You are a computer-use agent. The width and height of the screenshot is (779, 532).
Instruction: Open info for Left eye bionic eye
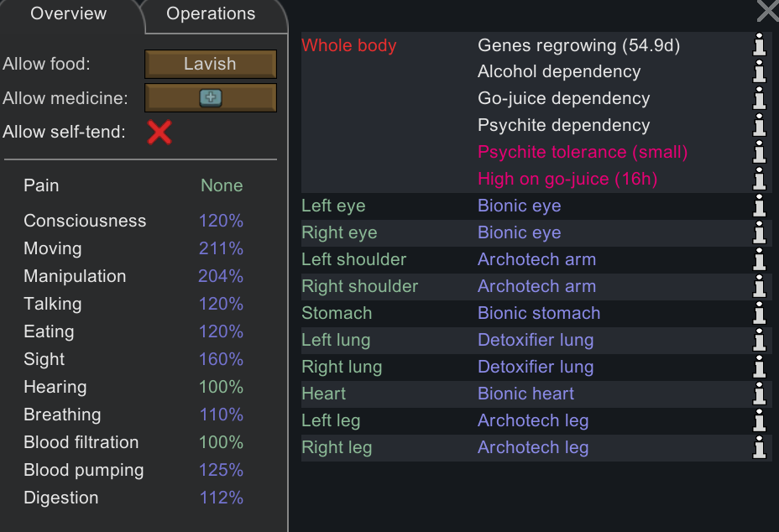tap(760, 206)
